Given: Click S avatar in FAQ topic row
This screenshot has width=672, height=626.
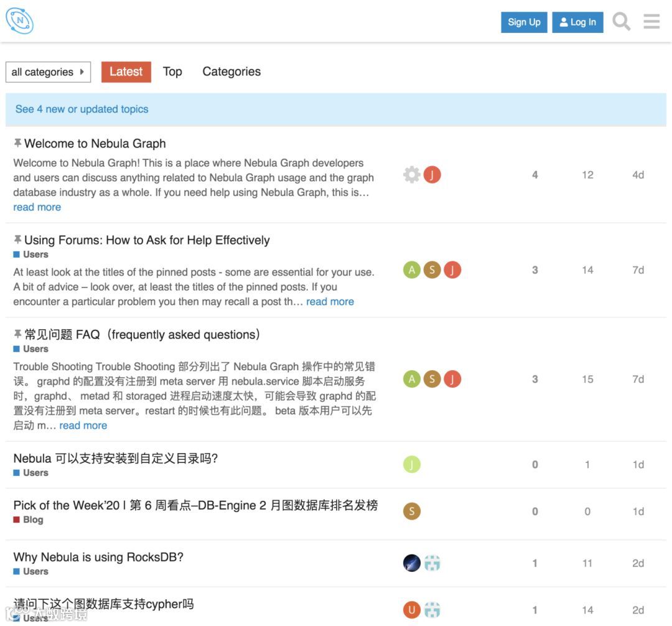Looking at the screenshot, I should point(432,379).
